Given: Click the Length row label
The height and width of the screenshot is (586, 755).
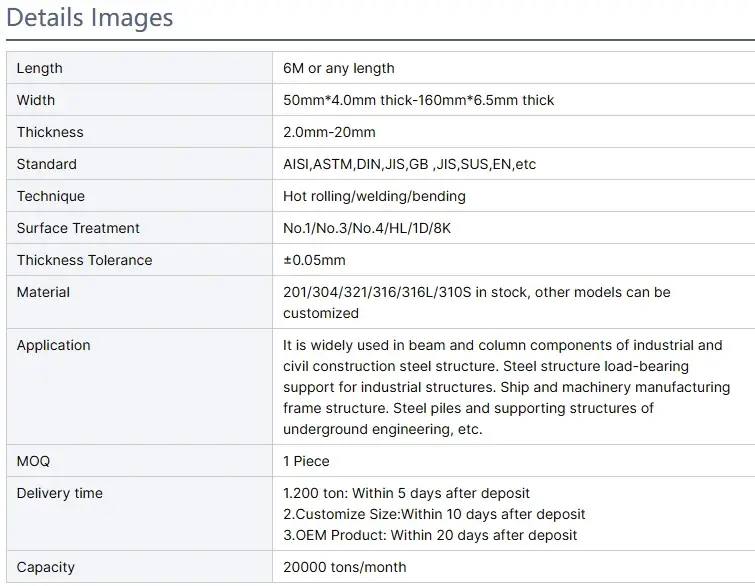Looking at the screenshot, I should coord(40,68).
